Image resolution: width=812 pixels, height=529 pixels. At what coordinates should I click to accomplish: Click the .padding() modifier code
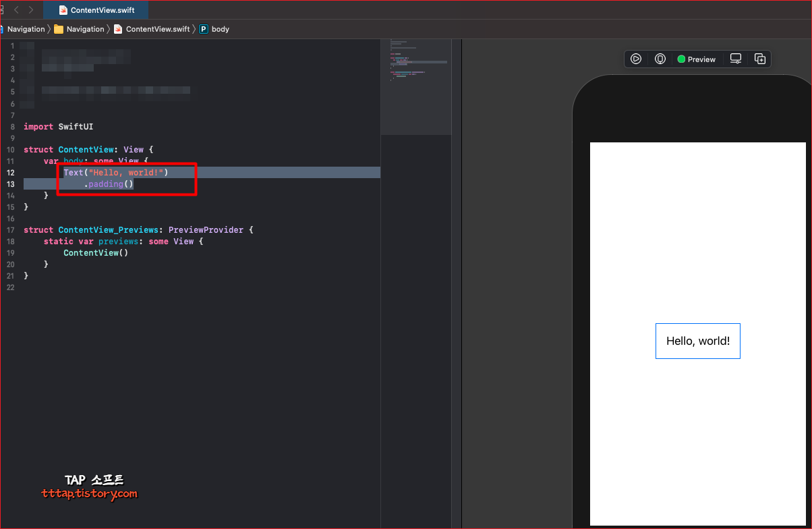[x=109, y=184]
